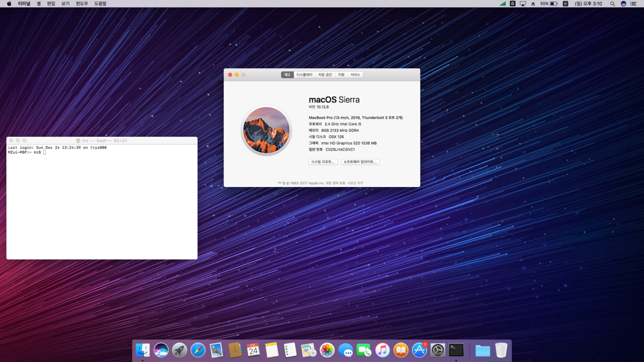This screenshot has height=362, width=644.
Task: Launch Photos from the dock
Action: point(327,350)
